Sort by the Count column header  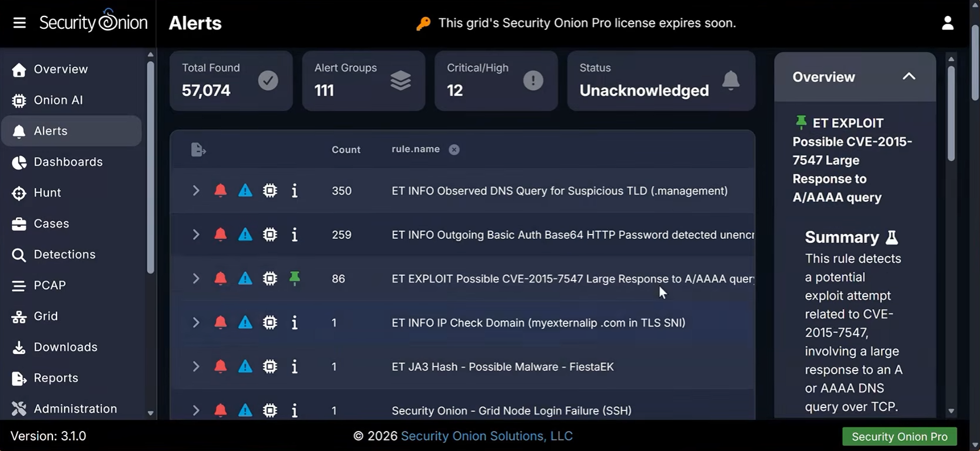tap(346, 150)
